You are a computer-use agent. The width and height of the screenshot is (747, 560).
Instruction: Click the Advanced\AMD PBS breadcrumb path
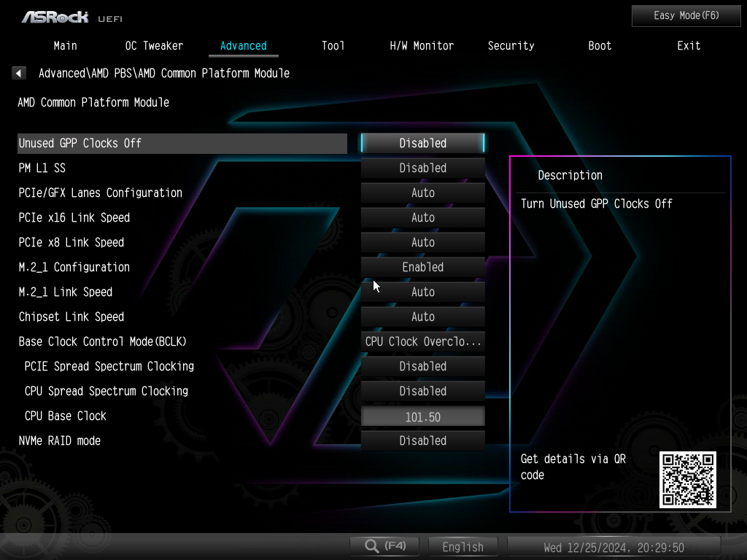(x=164, y=74)
